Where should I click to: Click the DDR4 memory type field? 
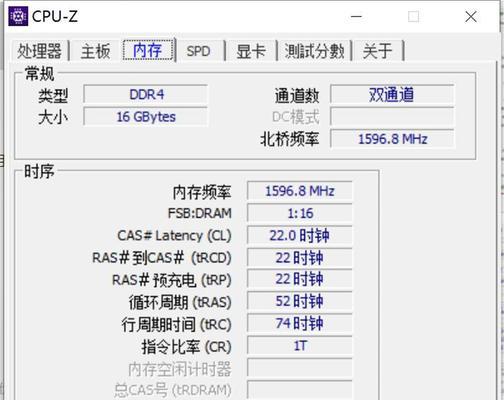click(x=146, y=95)
